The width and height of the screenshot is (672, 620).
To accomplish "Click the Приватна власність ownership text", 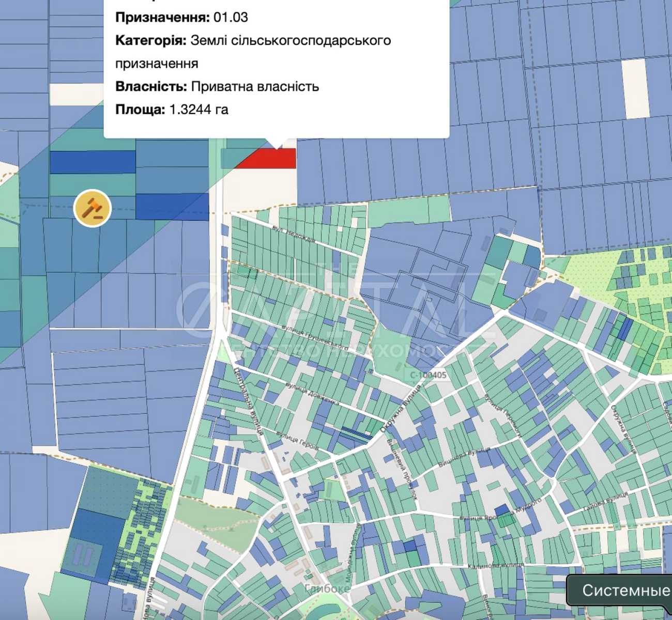I will coord(255,86).
